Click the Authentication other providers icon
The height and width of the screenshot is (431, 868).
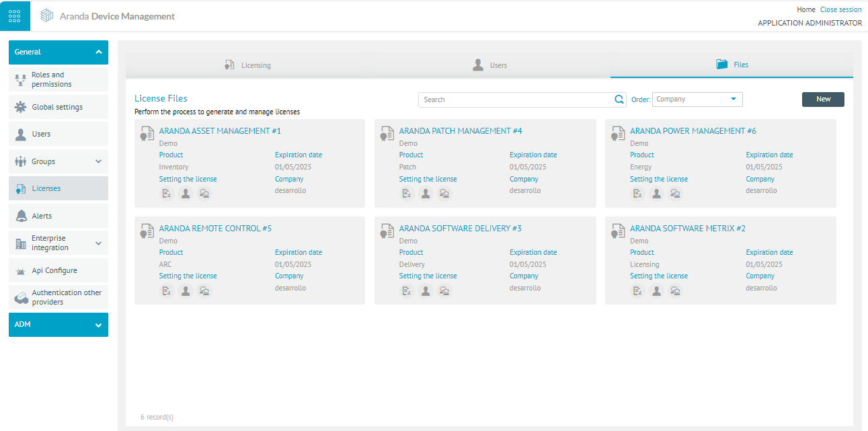click(20, 298)
